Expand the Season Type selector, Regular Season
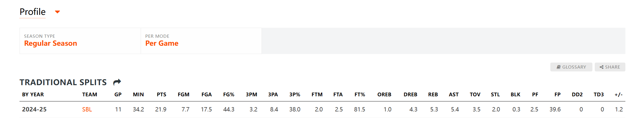This screenshot has width=644, height=124. [x=80, y=41]
